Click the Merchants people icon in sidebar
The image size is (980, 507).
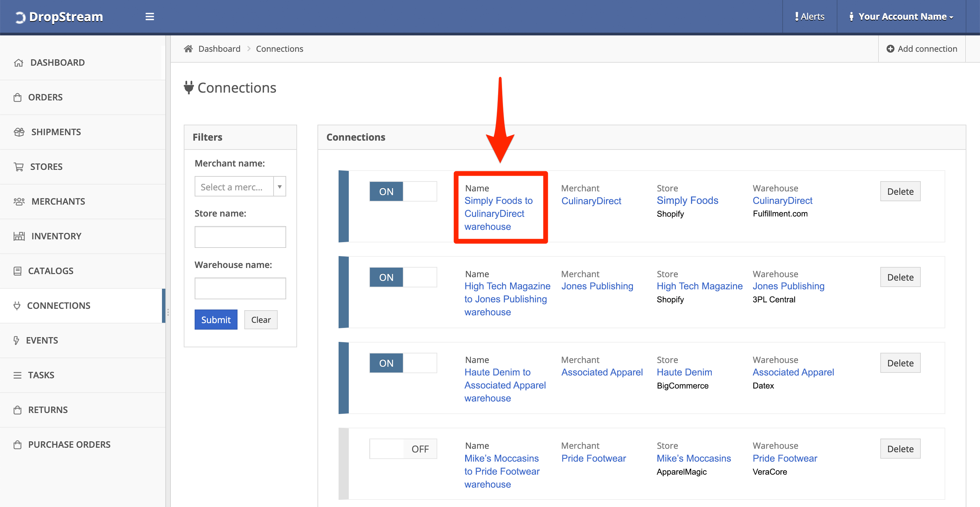coord(19,201)
